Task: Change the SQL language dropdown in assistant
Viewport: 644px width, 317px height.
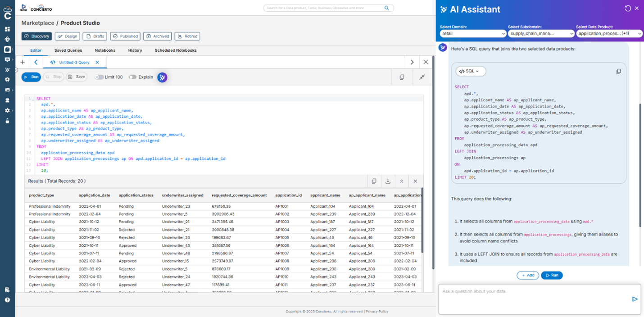Action: 471,71
